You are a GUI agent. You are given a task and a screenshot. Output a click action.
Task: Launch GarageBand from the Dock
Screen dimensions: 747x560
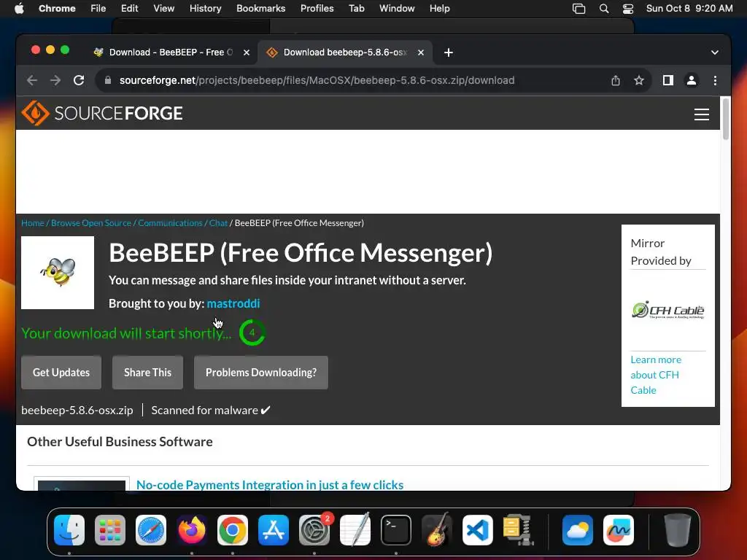coord(437,530)
